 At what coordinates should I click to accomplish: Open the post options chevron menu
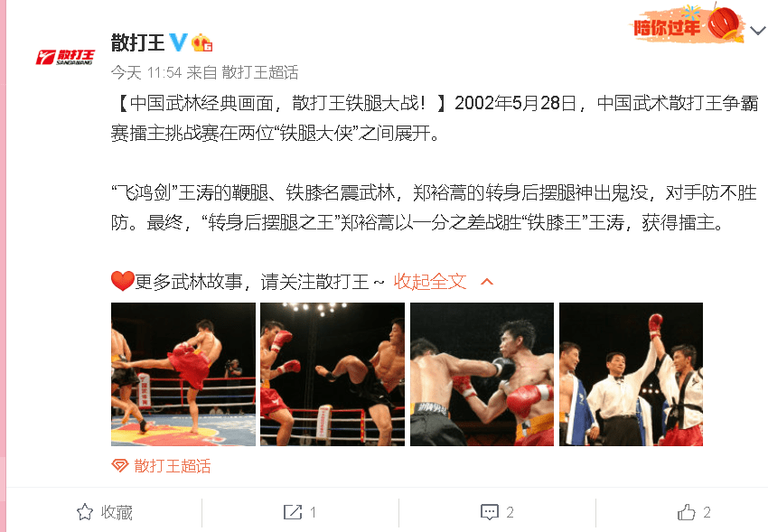pyautogui.click(x=758, y=31)
